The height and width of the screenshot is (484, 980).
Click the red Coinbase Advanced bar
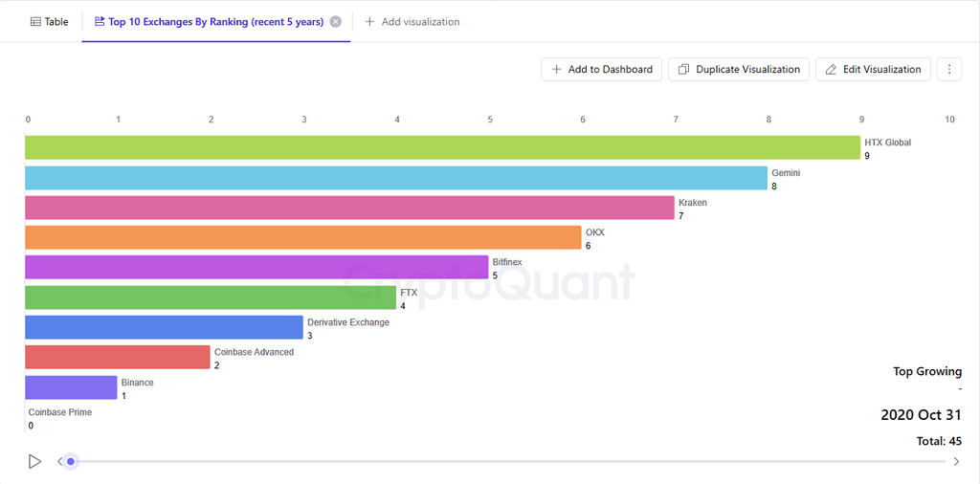pyautogui.click(x=117, y=357)
